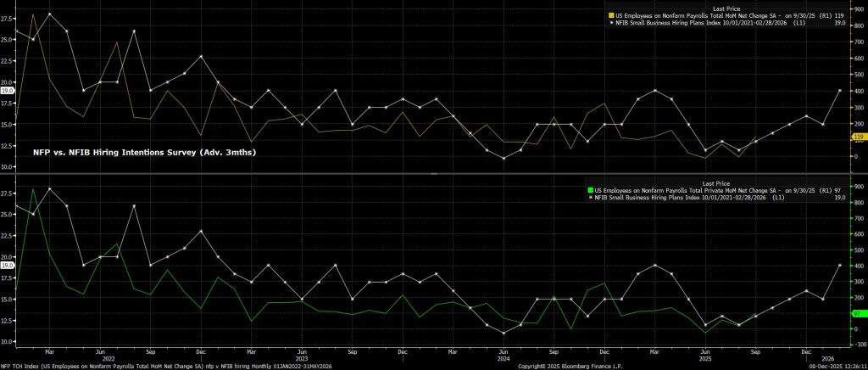Select the 19.0 left-axis tag in bottom chart
This screenshot has height=370, width=868.
8,265
